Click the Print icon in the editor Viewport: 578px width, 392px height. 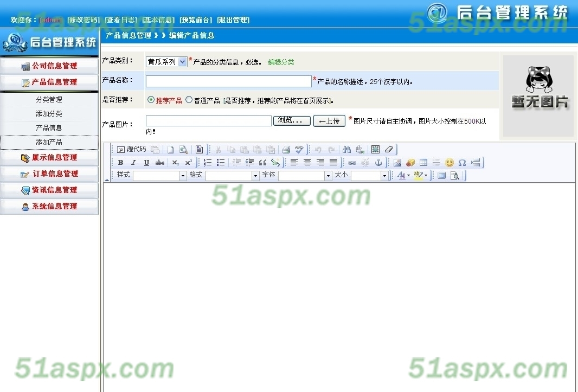tap(286, 149)
